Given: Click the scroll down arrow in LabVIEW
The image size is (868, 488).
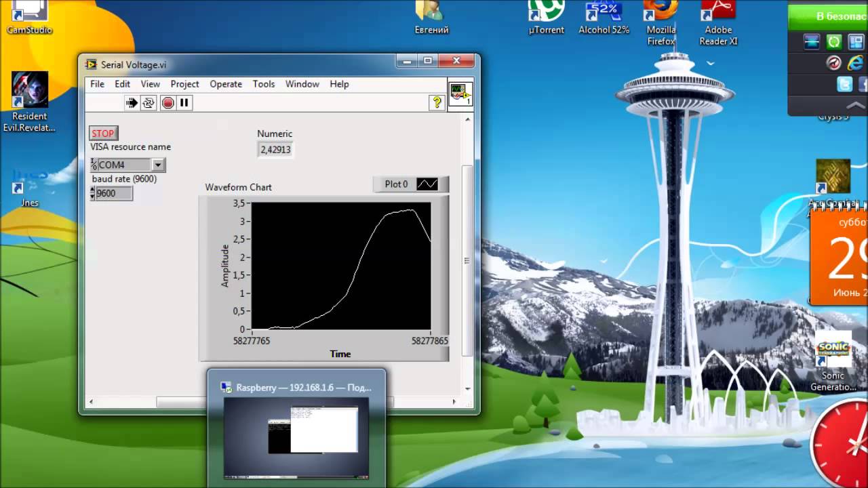Looking at the screenshot, I should point(467,389).
